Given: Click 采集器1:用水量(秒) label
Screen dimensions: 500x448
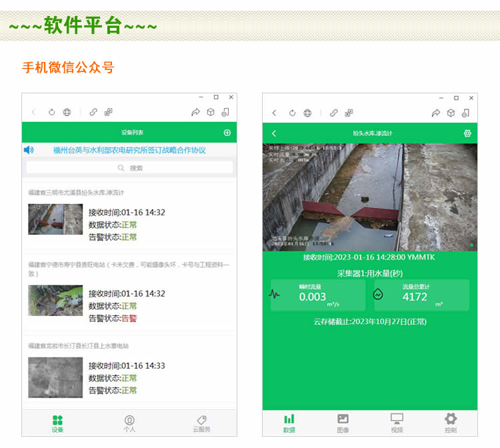Looking at the screenshot, I should (x=370, y=273).
